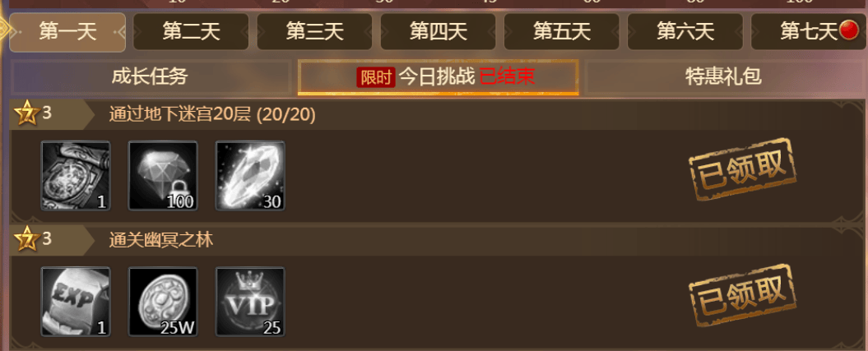Click the star badge on maze quest
Screen dimensions: 868x351
[26, 114]
